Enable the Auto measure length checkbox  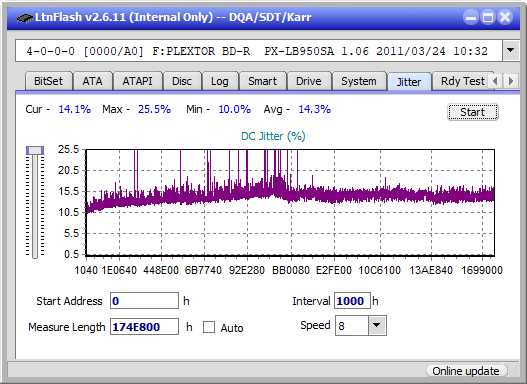(209, 327)
